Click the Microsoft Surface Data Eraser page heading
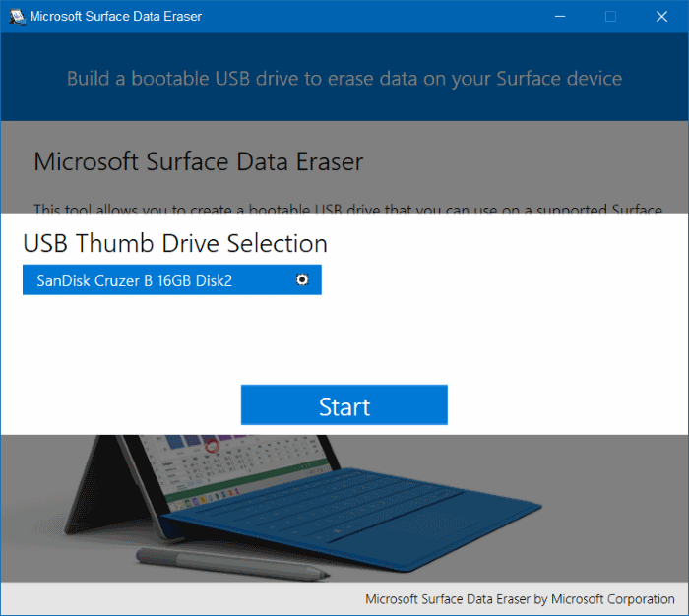Screen dimensions: 689x616 (199, 161)
